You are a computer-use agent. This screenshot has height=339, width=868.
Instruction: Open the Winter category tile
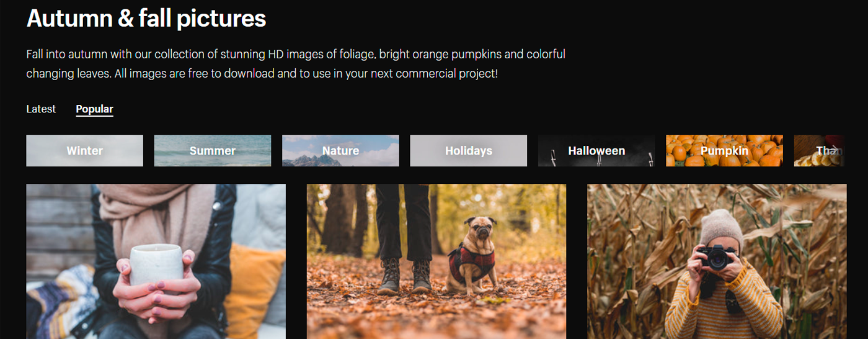[x=84, y=151]
